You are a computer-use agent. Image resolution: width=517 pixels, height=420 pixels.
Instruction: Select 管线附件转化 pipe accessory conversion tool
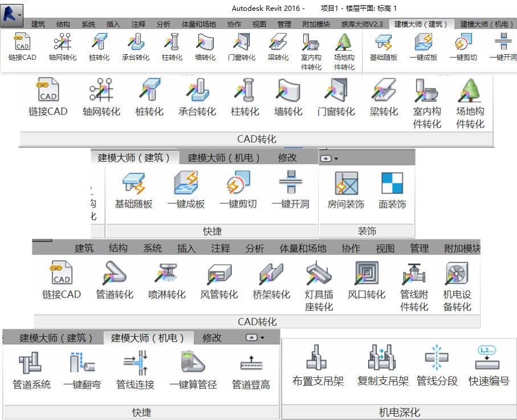[414, 286]
